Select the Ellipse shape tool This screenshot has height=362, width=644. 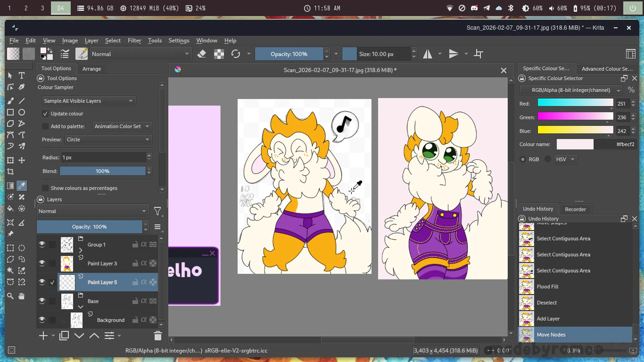point(22,112)
